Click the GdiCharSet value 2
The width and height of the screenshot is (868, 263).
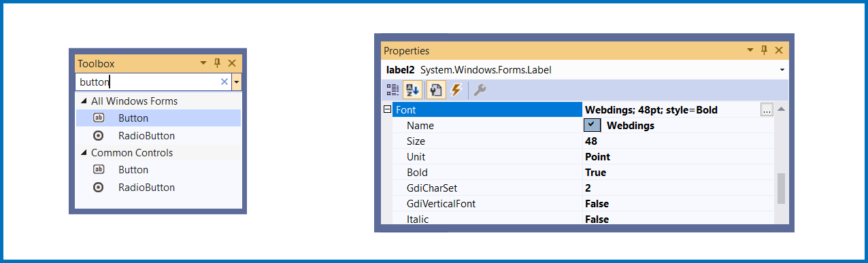(588, 188)
